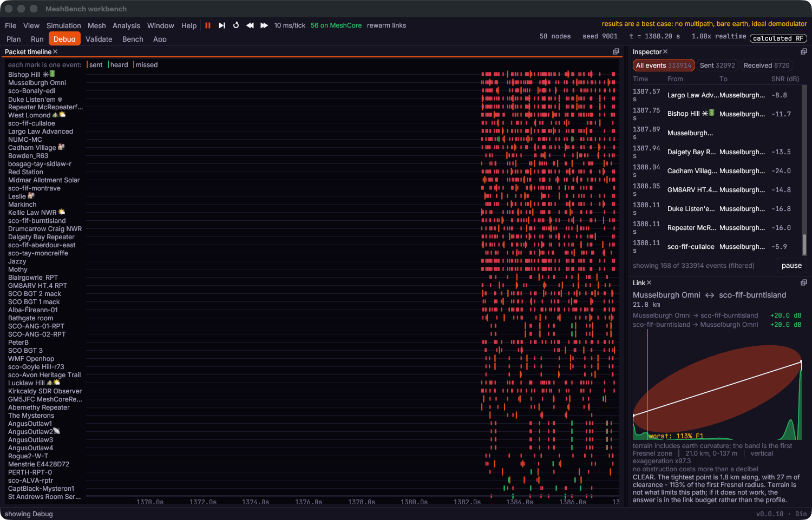Open the Help menu
Image resolution: width=812 pixels, height=520 pixels.
189,25
